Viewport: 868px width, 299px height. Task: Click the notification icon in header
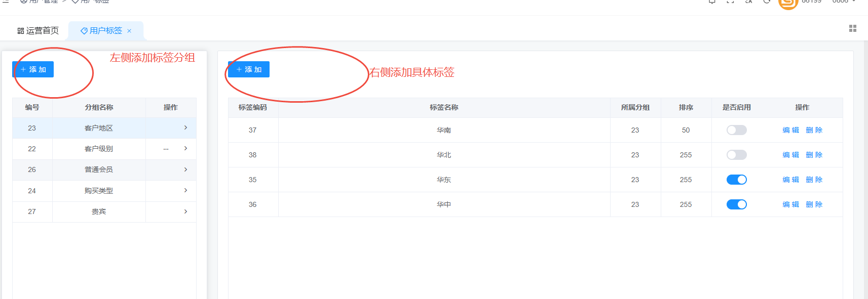(712, 2)
